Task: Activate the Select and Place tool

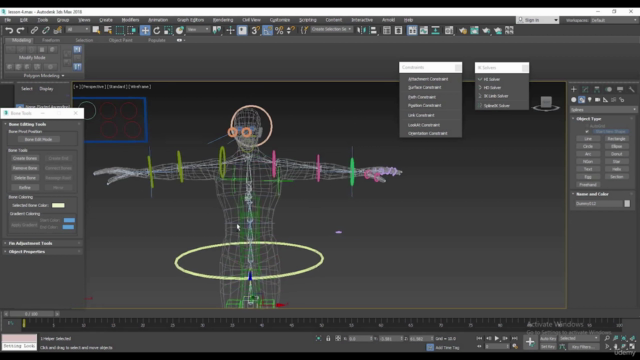Action: click(180, 30)
